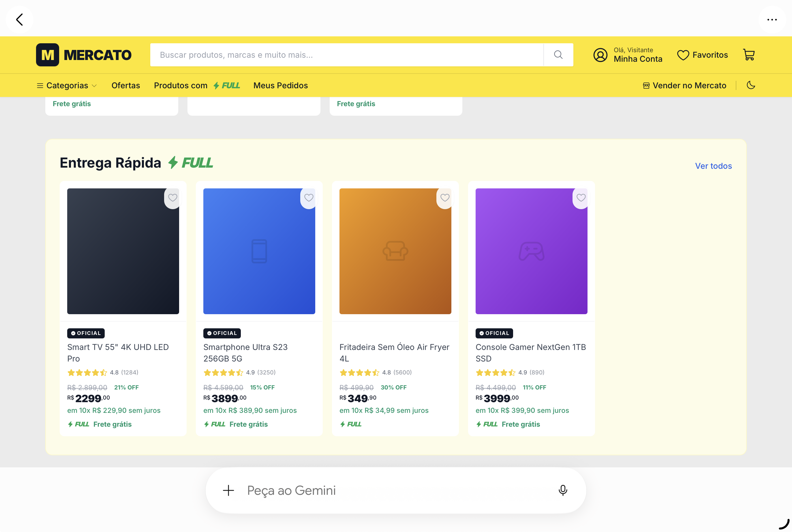
Task: Click the Smart TV 55" 4K UHD LED Pro title
Action: point(118,353)
